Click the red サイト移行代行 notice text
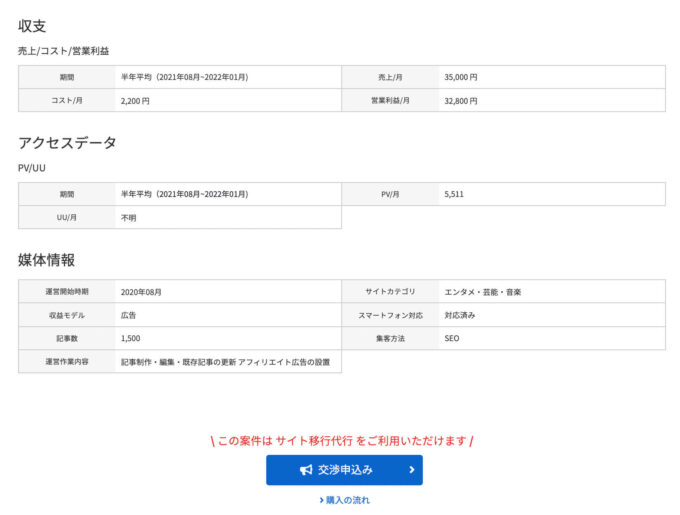This screenshot has width=680, height=515. pos(341,441)
